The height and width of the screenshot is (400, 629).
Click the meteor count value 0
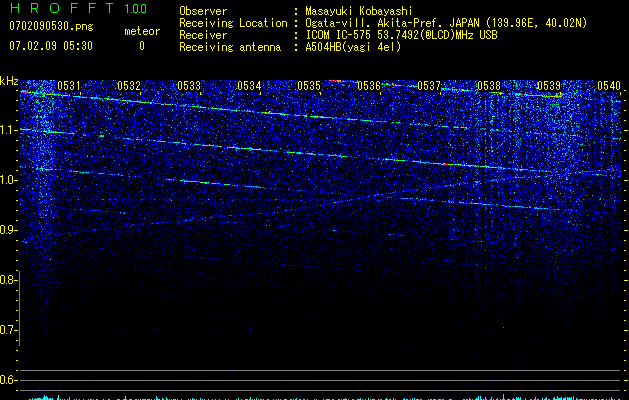click(142, 46)
